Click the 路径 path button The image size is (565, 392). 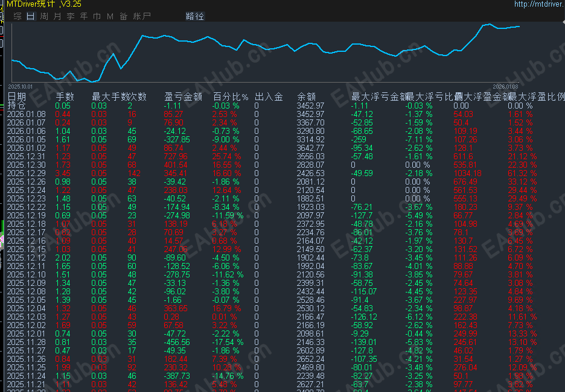pyautogui.click(x=194, y=16)
